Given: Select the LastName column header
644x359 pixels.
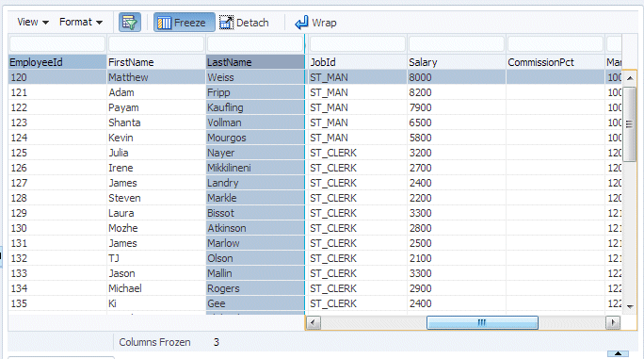Looking at the screenshot, I should (255, 62).
